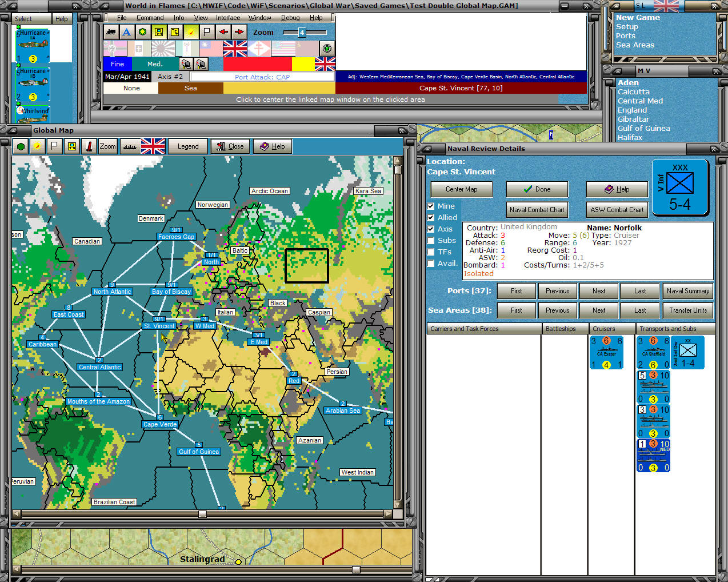Open the Window menu
The image size is (728, 582).
pyautogui.click(x=259, y=18)
